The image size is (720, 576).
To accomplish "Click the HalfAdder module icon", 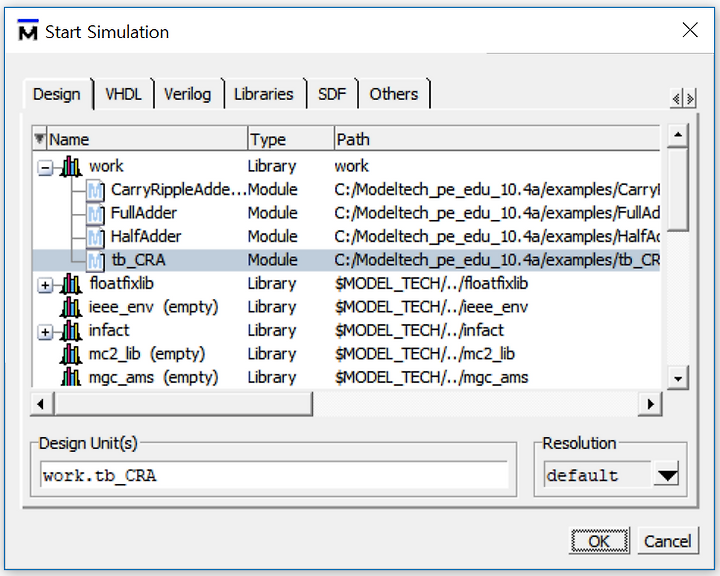I will click(x=95, y=237).
